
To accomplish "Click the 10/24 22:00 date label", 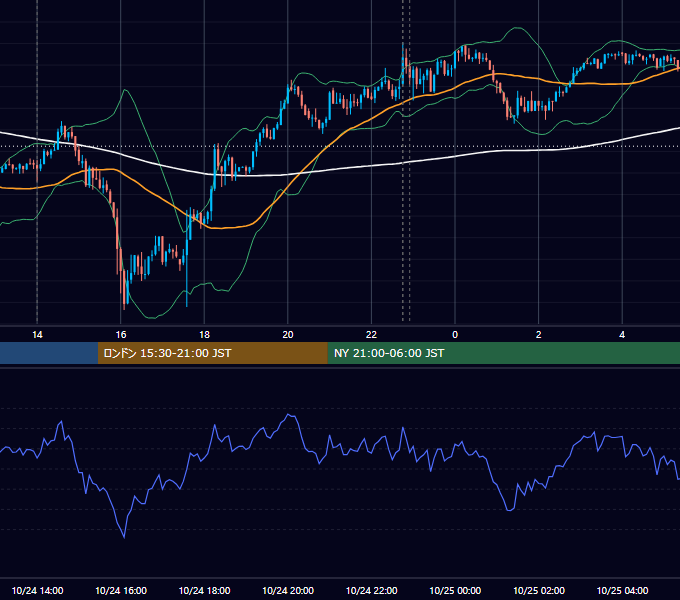I will tap(371, 590).
